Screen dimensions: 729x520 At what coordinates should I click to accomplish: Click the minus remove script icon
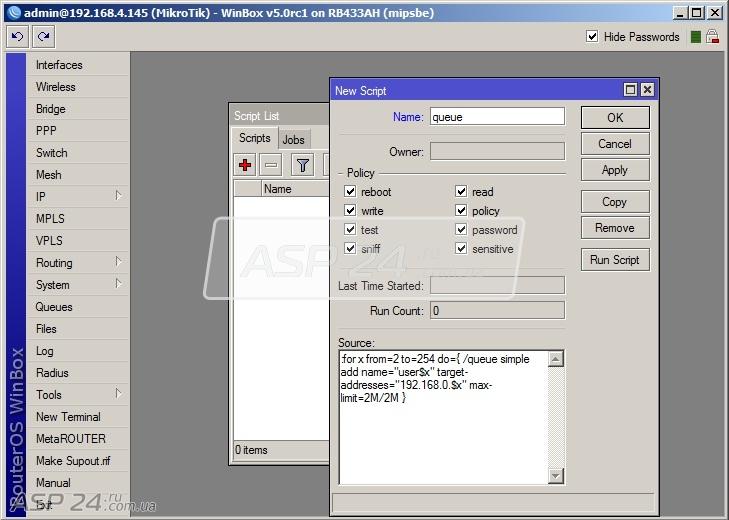coord(271,165)
